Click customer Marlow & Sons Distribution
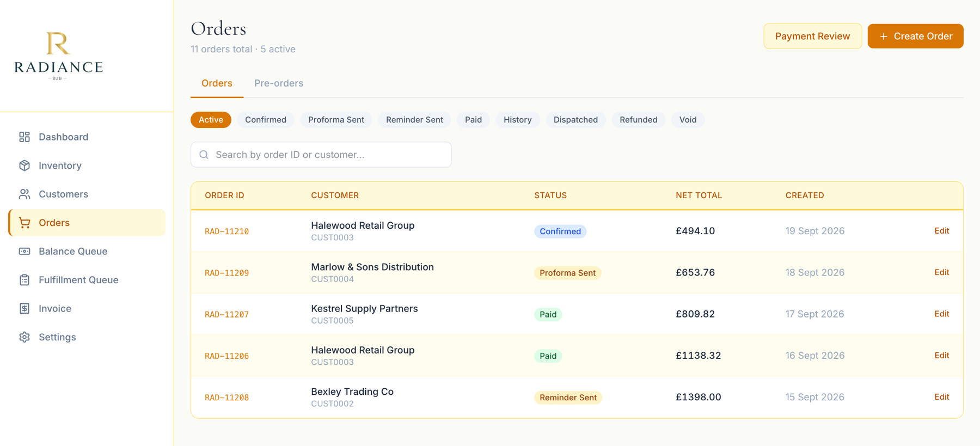The height and width of the screenshot is (446, 980). coord(372,267)
